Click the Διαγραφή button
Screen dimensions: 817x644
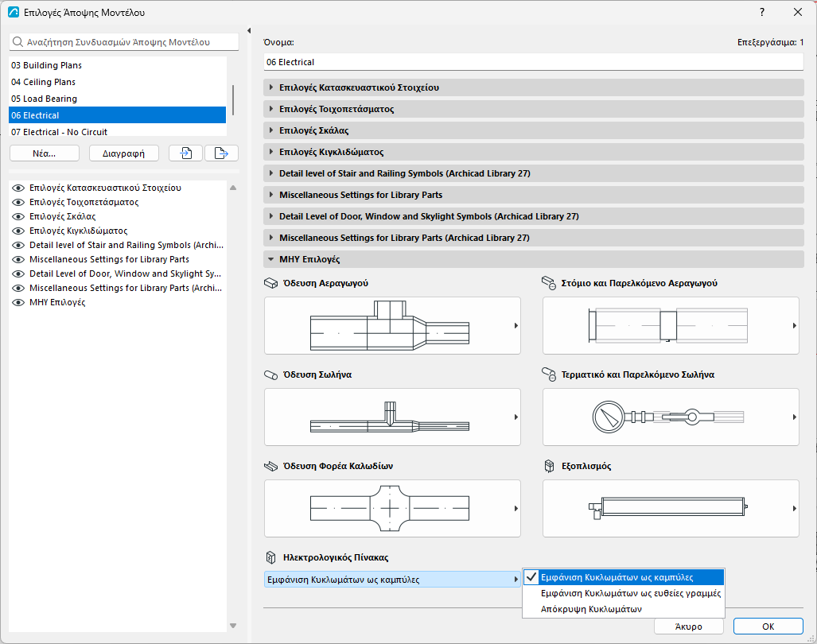point(123,153)
